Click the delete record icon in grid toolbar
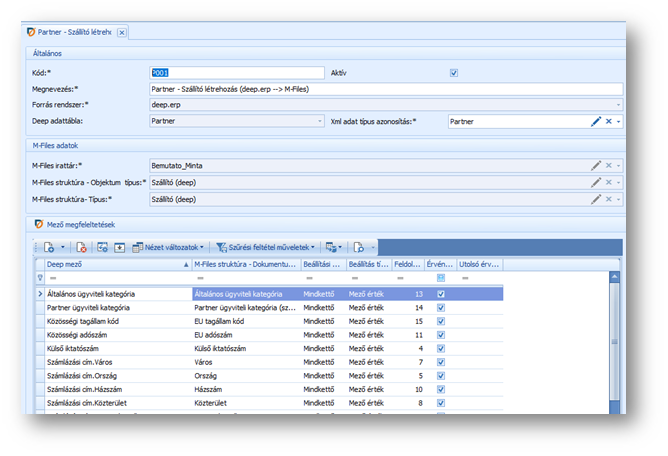 point(81,246)
